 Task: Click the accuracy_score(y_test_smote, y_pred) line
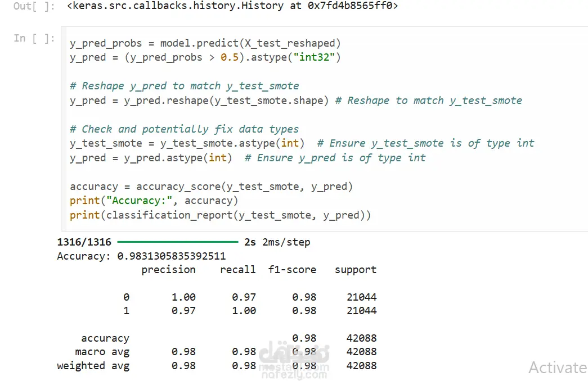click(211, 187)
